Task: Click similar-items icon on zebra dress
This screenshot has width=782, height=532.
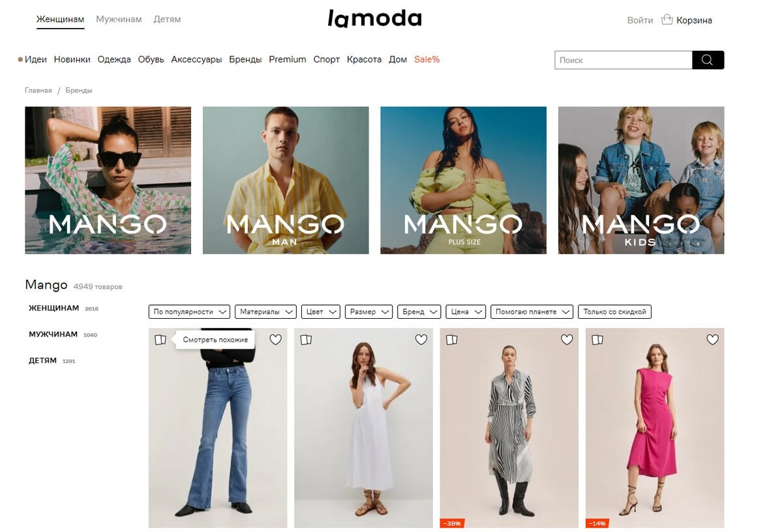Action: [x=452, y=340]
